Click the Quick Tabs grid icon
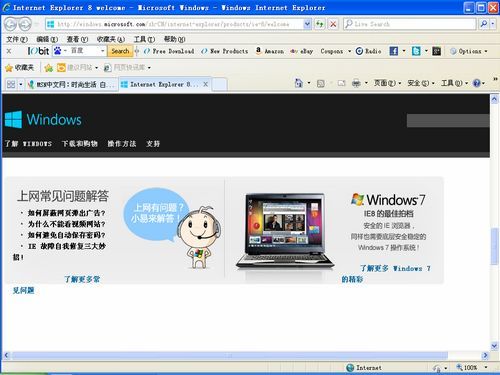Screen dimensions: 500x375 click(11, 84)
